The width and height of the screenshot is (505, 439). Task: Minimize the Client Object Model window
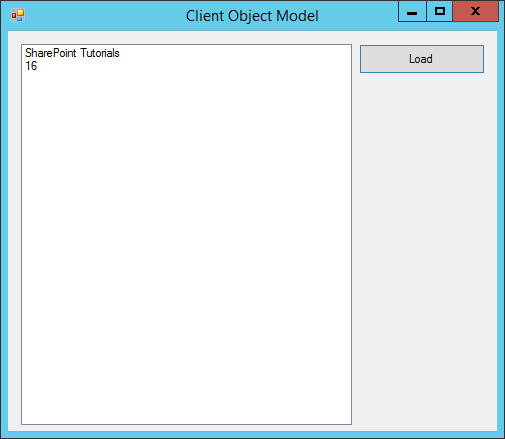(412, 12)
